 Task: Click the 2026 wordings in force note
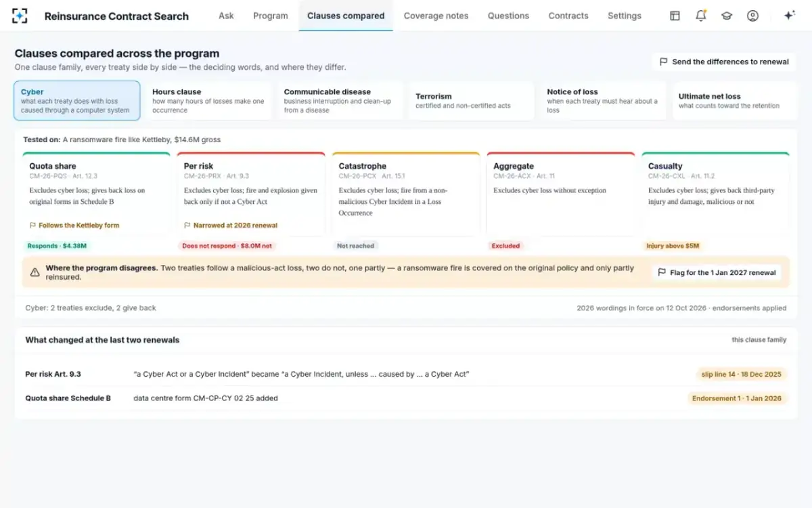(681, 308)
